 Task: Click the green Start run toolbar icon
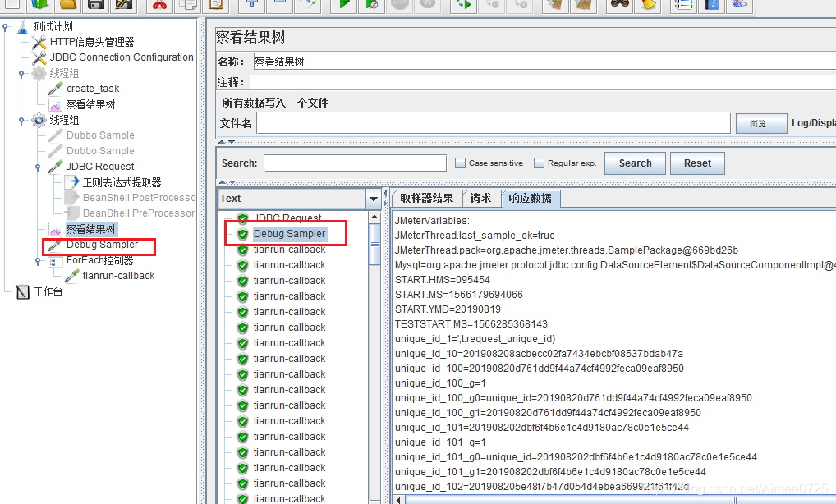pos(344,5)
